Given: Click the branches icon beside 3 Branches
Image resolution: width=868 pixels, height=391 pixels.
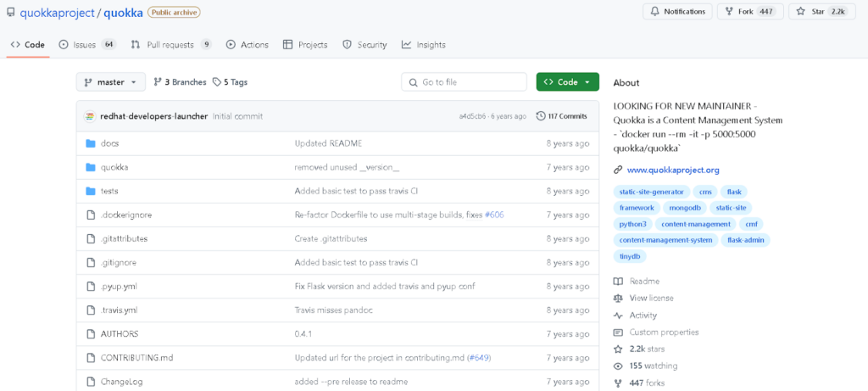Looking at the screenshot, I should [x=158, y=82].
